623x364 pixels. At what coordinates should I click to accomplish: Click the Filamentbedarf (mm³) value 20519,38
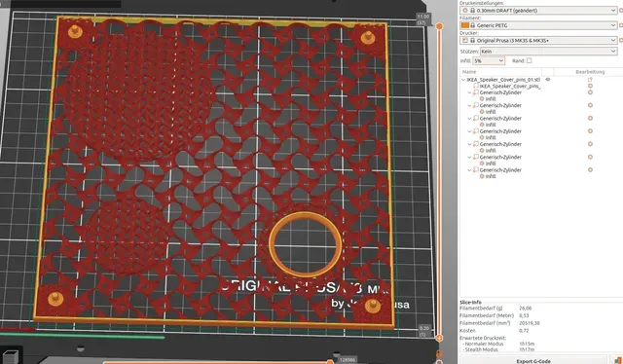[530, 323]
